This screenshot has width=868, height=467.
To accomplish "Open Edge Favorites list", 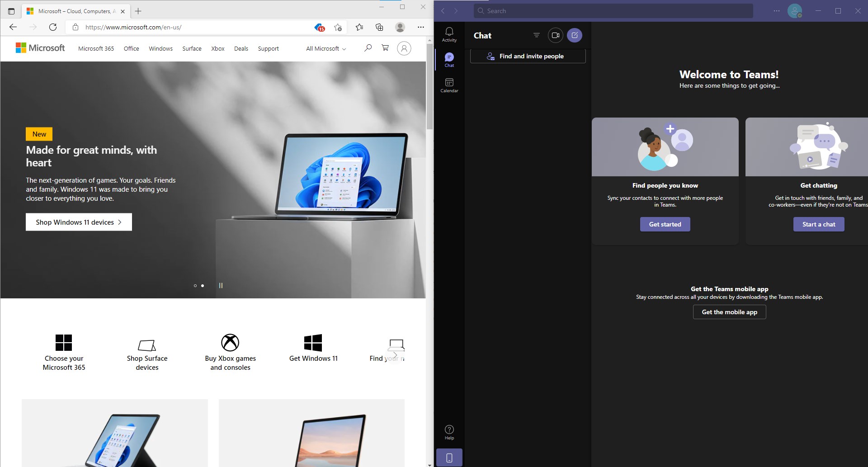I will click(359, 27).
